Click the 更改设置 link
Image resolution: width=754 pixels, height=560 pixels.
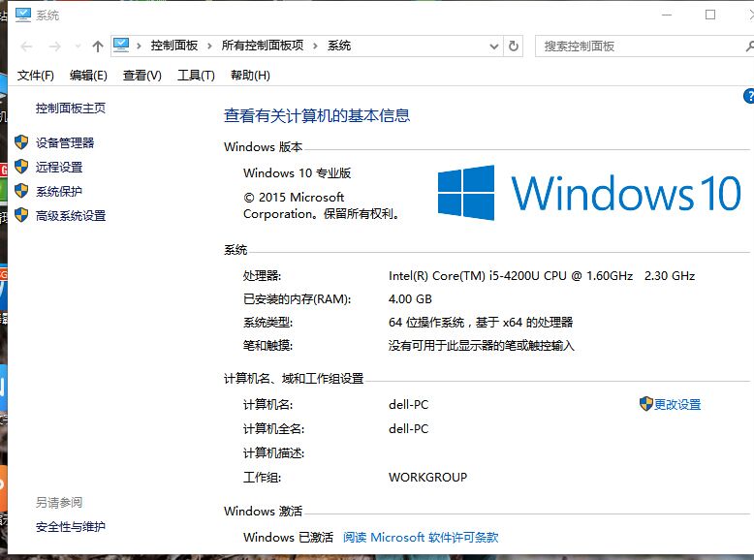pyautogui.click(x=677, y=405)
